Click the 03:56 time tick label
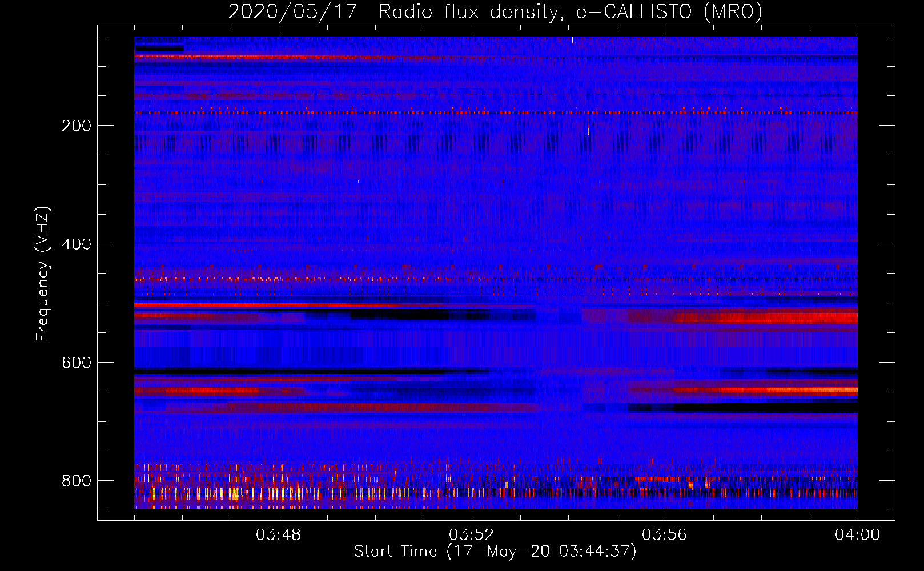 pos(664,535)
